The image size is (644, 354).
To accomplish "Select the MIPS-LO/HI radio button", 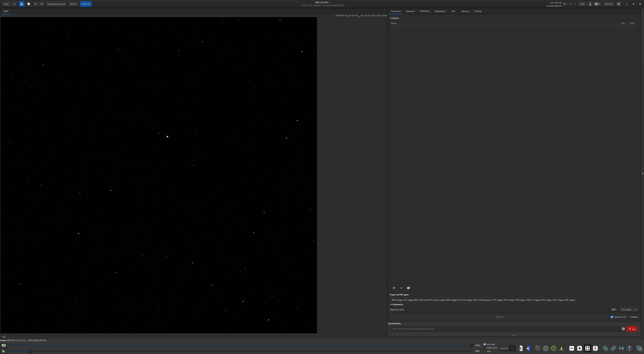I will point(491,348).
